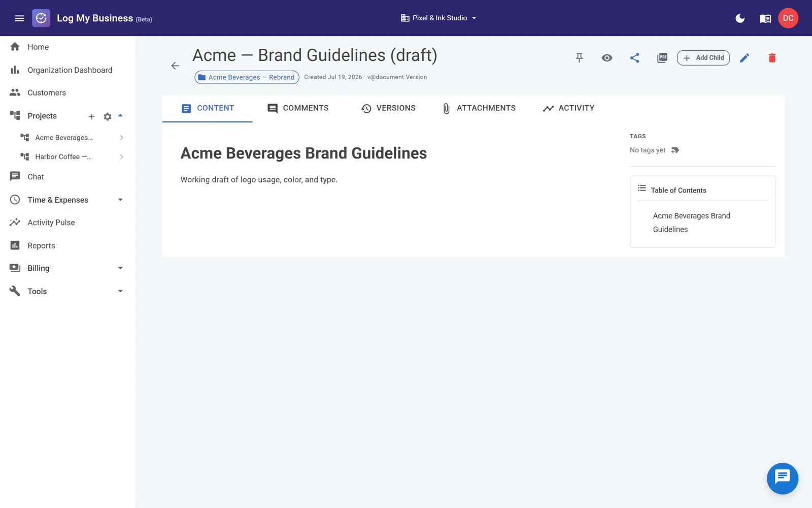
Task: Click the Customers people icon
Action: point(15,92)
